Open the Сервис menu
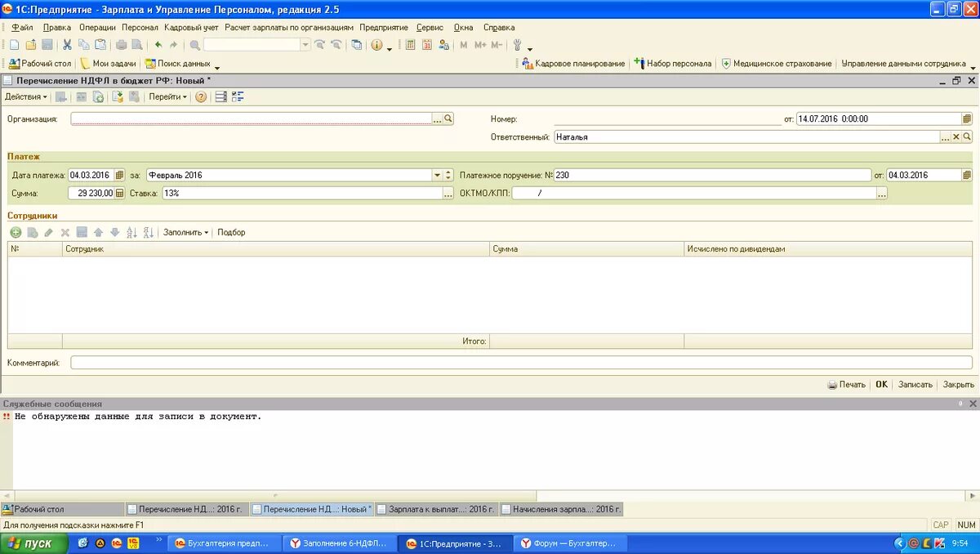 430,27
